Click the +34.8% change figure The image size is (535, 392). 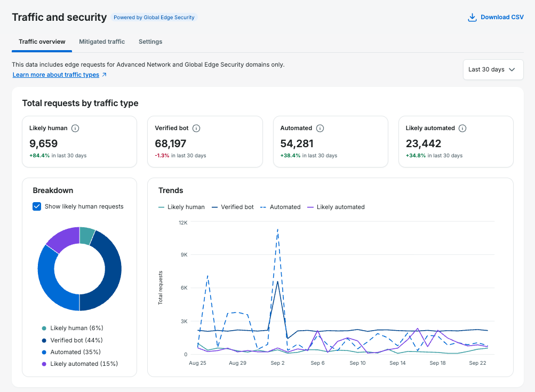pos(416,156)
